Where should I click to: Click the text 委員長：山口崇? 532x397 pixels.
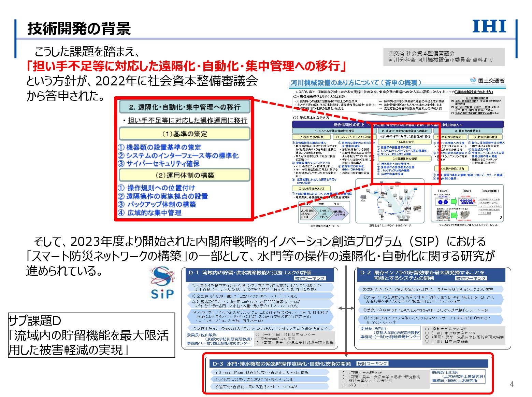point(445,372)
